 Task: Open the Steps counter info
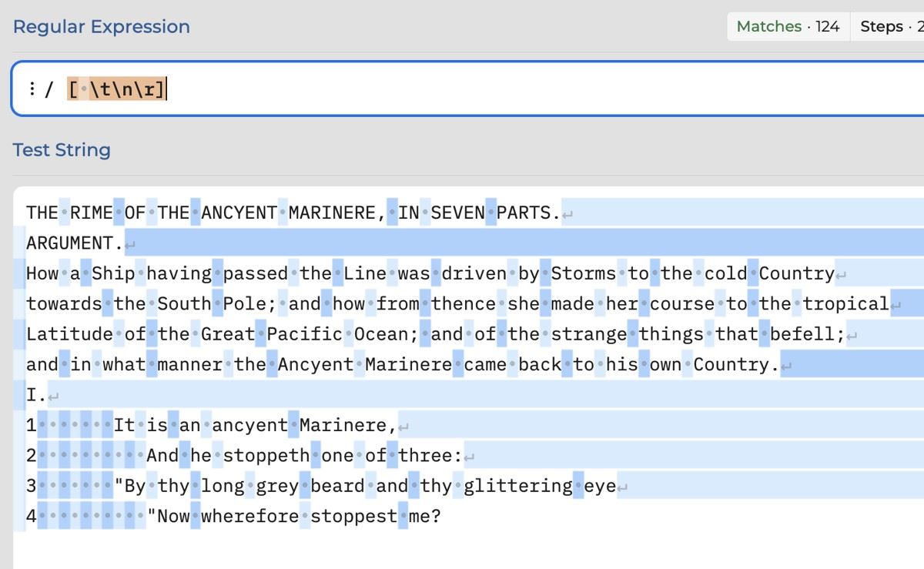[892, 26]
